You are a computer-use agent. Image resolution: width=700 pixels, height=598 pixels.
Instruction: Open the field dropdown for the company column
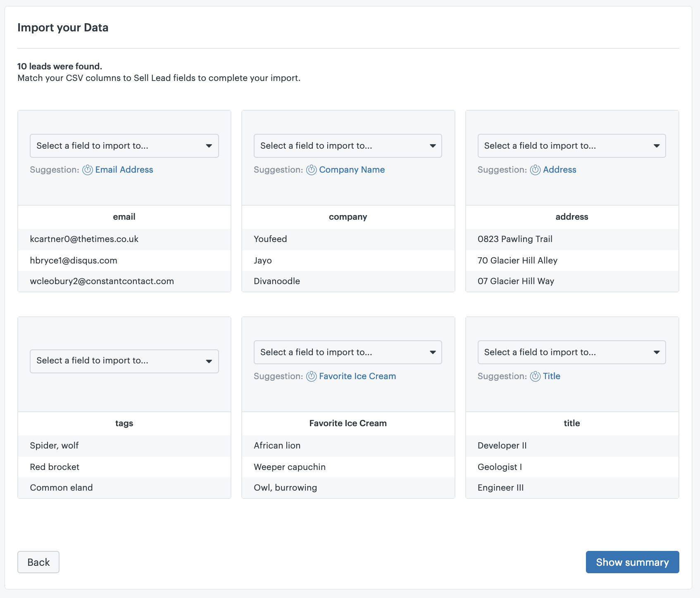pyautogui.click(x=348, y=146)
